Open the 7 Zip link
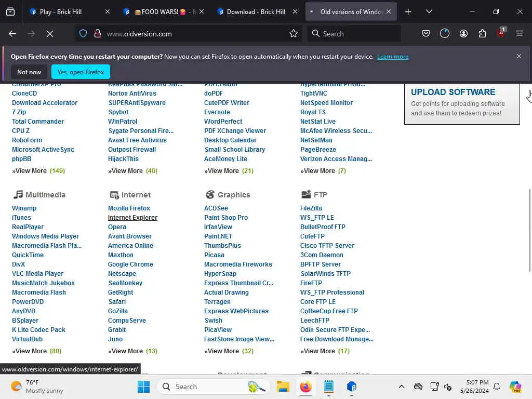This screenshot has height=399, width=532. 19,112
